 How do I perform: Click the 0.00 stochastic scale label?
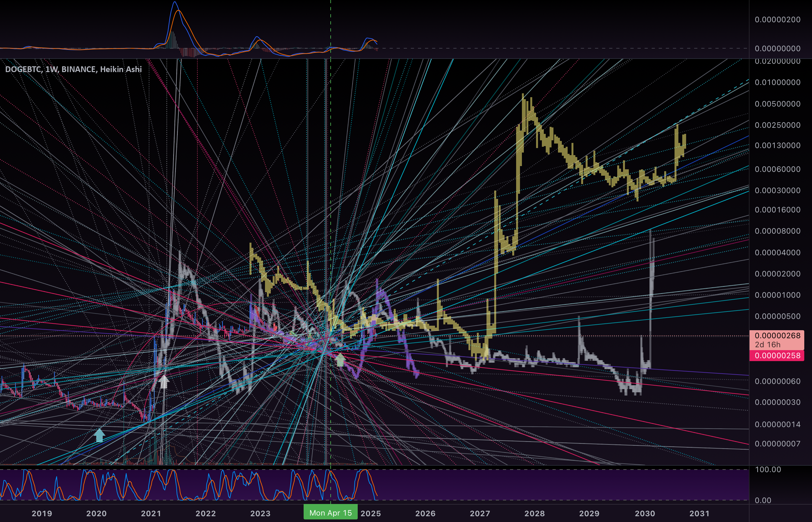(x=763, y=500)
